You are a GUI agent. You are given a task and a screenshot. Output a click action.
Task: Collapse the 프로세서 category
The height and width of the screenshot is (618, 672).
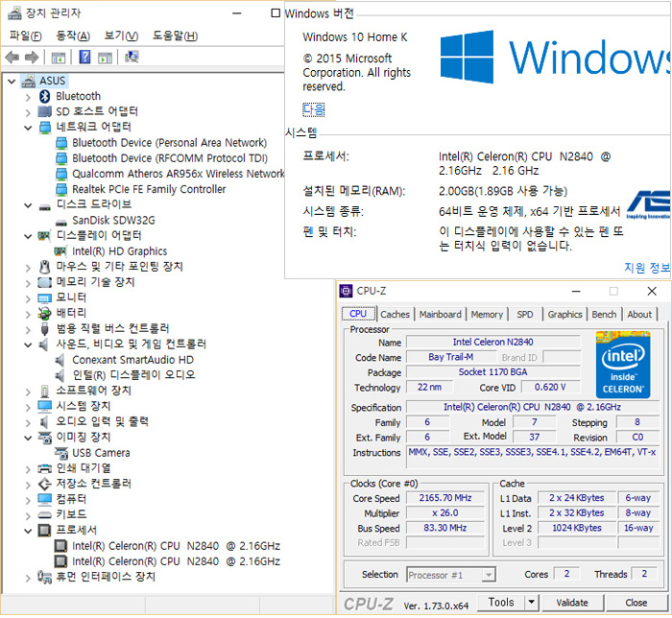coord(28,531)
